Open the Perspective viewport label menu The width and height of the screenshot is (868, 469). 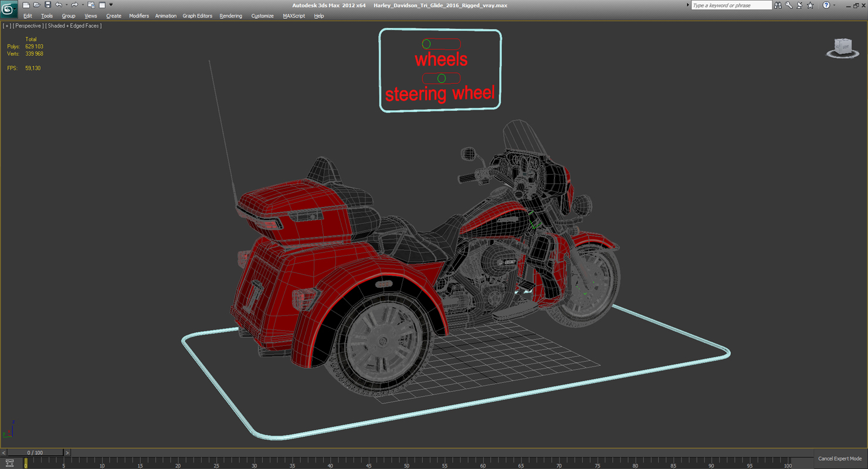(28, 26)
